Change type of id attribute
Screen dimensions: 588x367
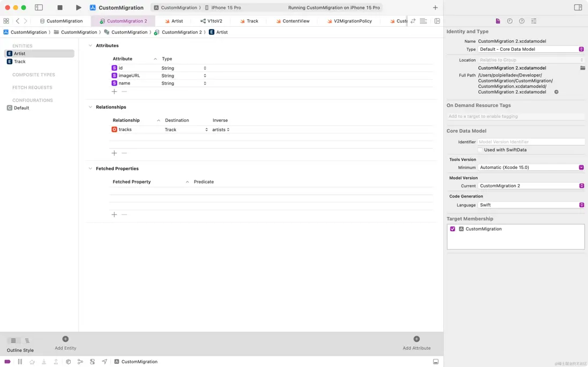[x=184, y=68]
